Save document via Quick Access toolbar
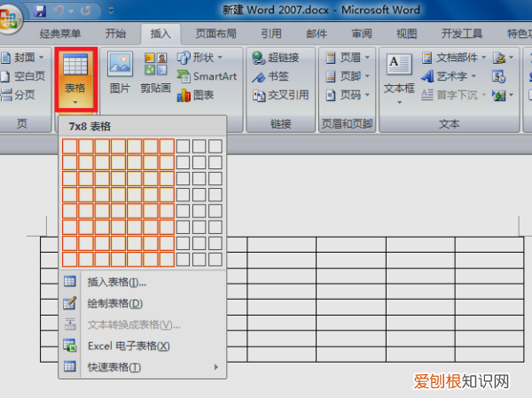 point(40,11)
